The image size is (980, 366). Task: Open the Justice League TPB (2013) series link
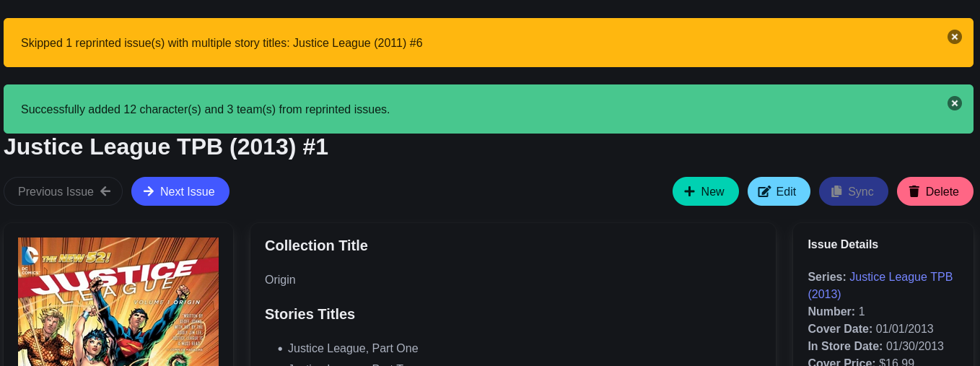pyautogui.click(x=901, y=277)
